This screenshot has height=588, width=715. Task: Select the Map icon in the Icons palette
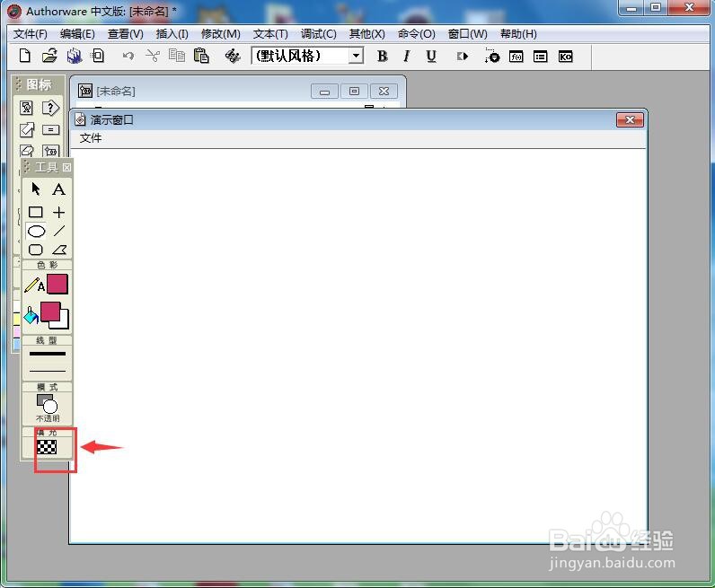point(50,151)
